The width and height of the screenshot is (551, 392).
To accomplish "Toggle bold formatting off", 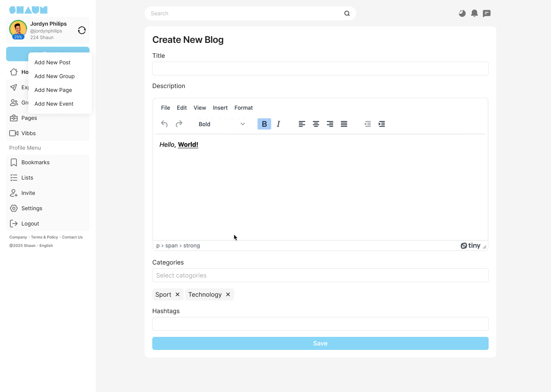I will pyautogui.click(x=264, y=124).
